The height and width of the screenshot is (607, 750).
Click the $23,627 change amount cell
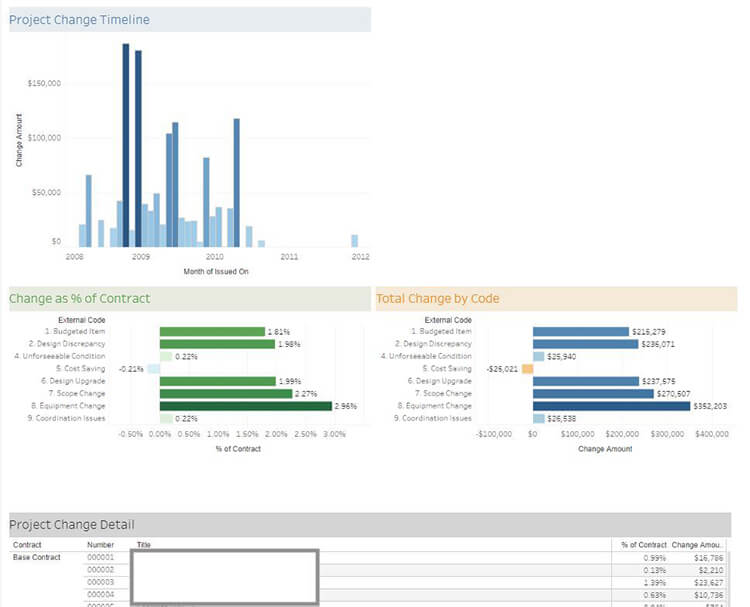pos(708,583)
